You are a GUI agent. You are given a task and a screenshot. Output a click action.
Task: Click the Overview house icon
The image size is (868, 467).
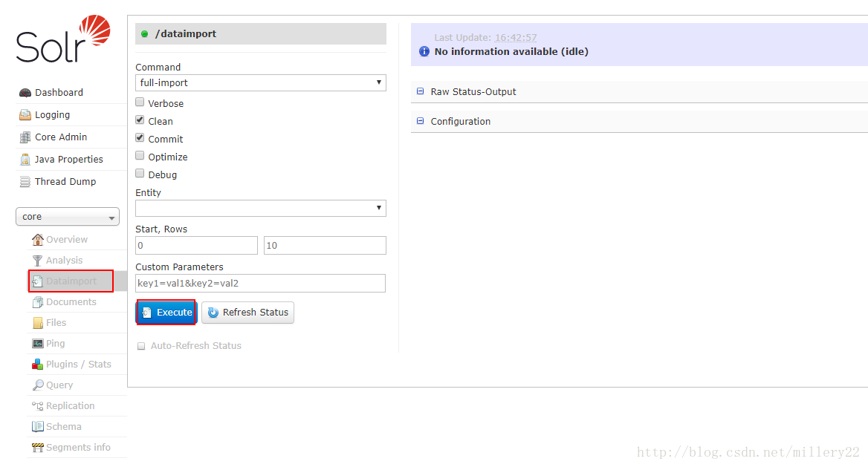tap(38, 240)
